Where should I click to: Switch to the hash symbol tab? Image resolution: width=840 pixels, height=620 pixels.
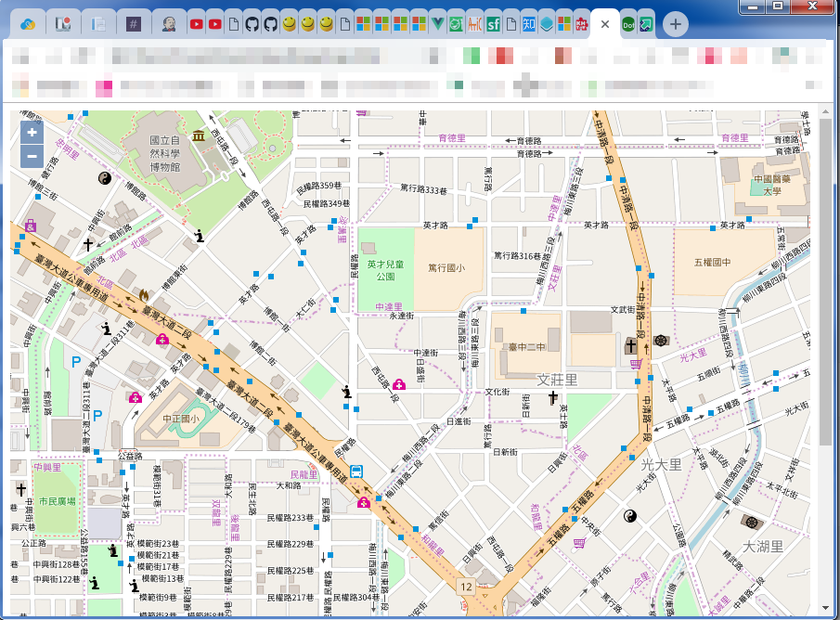pos(134,24)
